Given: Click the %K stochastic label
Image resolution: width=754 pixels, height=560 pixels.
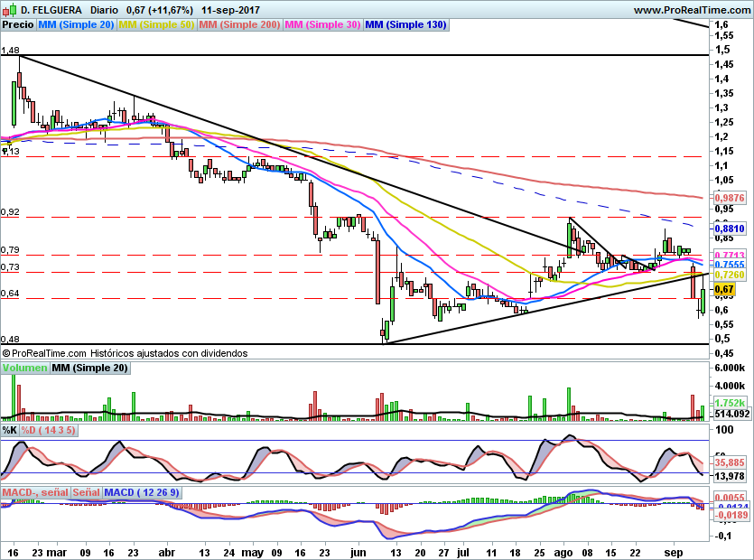Looking at the screenshot, I should click(10, 431).
